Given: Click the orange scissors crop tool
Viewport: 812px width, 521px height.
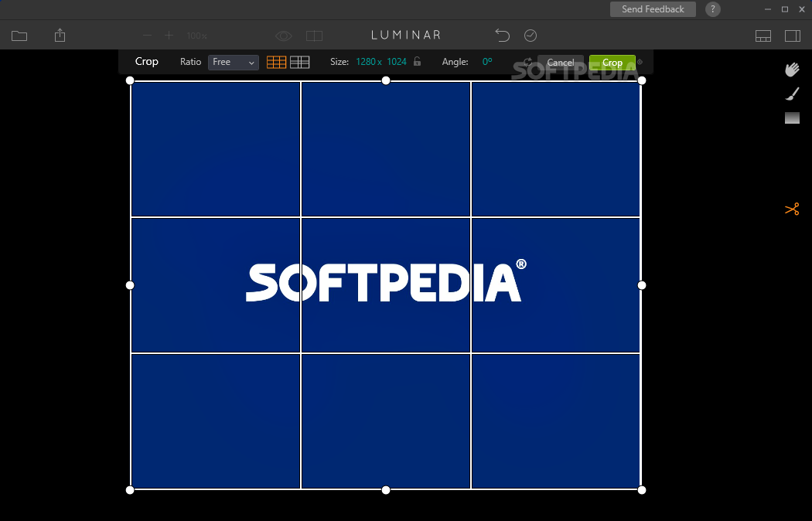Looking at the screenshot, I should coord(793,209).
